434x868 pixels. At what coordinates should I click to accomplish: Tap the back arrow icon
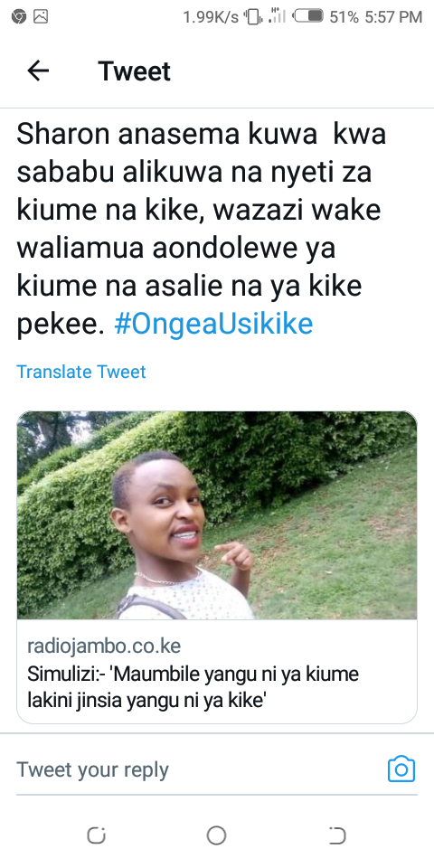coord(38,71)
